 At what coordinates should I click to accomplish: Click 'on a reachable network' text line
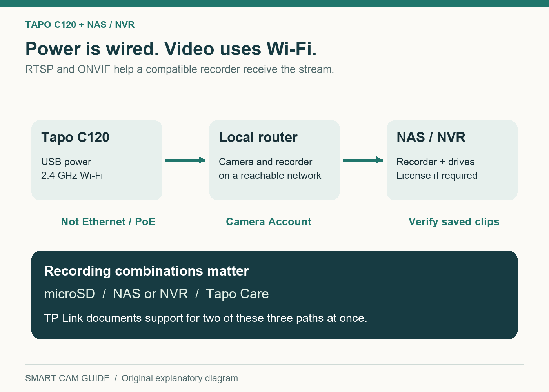click(x=270, y=176)
